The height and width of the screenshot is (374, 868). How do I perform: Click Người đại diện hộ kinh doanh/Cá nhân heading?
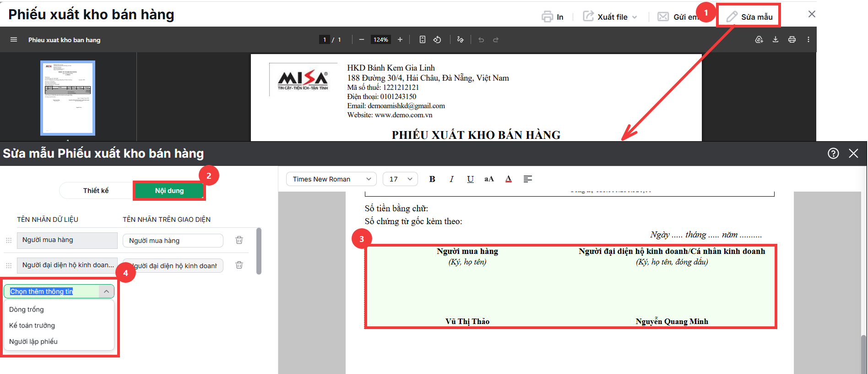click(672, 251)
